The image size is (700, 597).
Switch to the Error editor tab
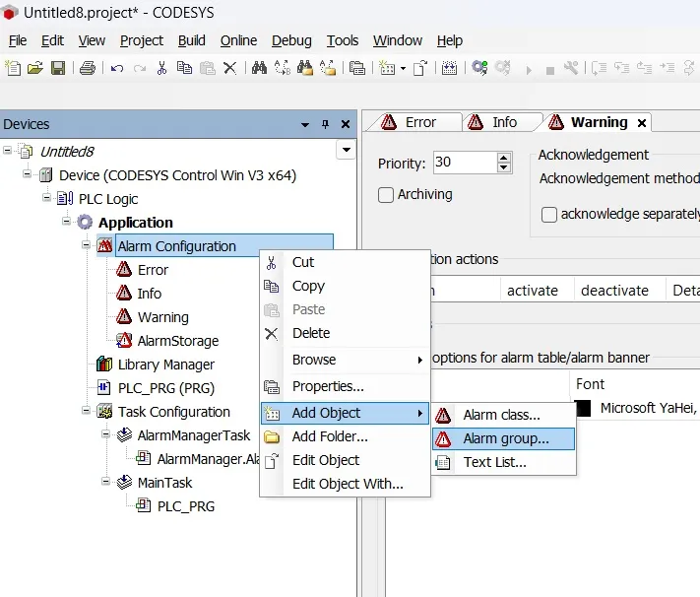pos(414,122)
